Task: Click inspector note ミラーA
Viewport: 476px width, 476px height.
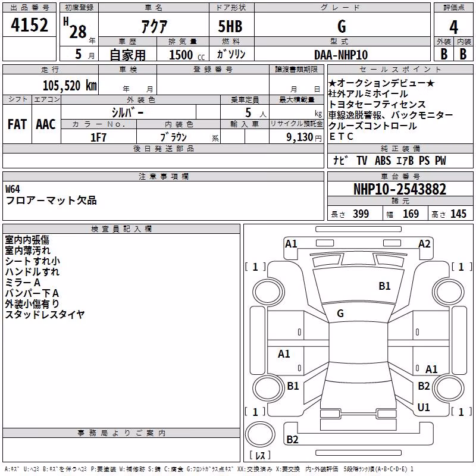Action: click(x=23, y=282)
